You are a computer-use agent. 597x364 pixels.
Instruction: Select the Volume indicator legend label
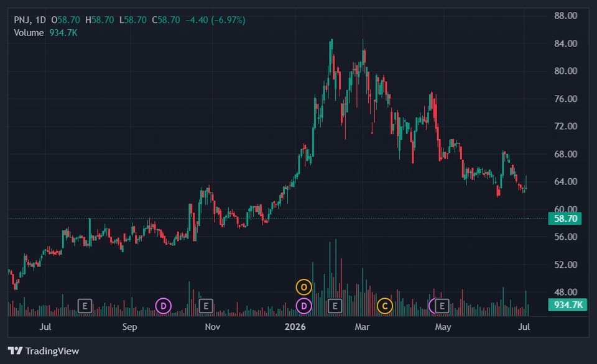coord(29,33)
